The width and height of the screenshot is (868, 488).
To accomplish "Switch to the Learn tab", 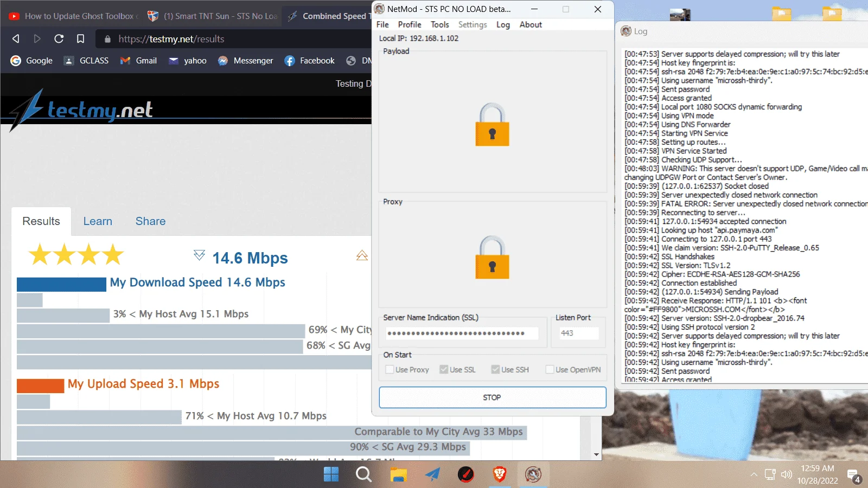I will point(98,221).
